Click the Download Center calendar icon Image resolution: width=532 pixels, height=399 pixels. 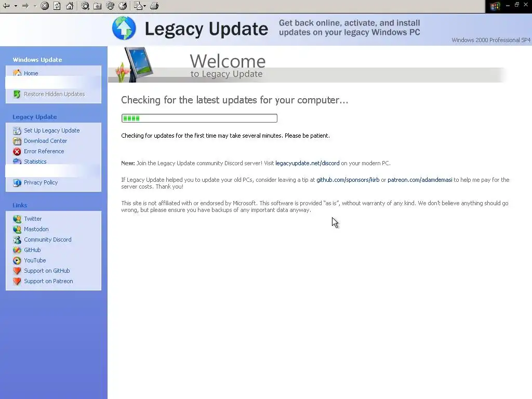click(17, 141)
